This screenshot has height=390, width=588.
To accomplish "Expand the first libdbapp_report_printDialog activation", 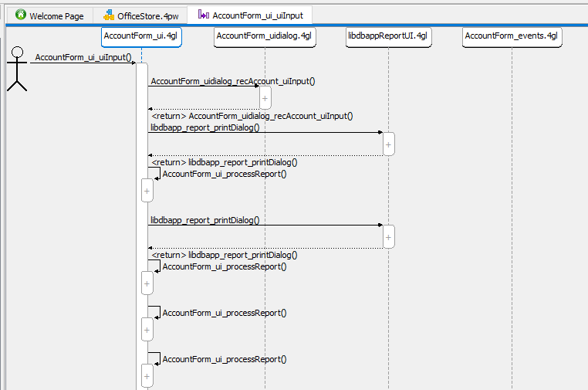I will (388, 144).
